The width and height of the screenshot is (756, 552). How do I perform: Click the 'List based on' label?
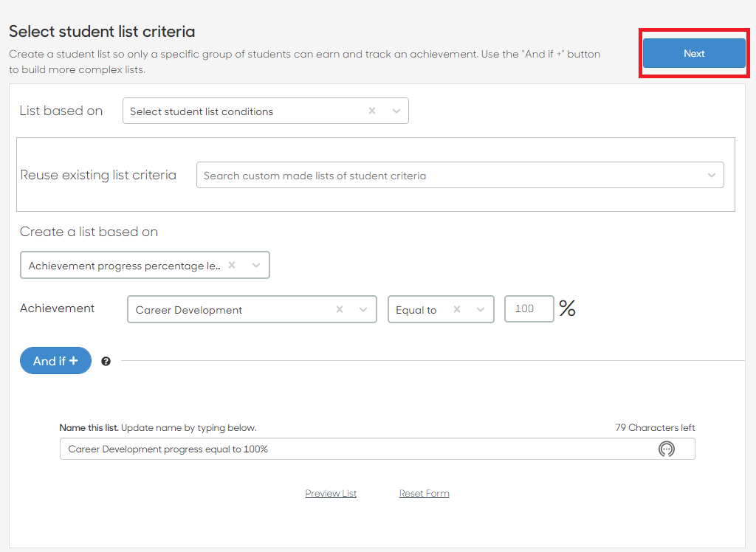pos(61,111)
